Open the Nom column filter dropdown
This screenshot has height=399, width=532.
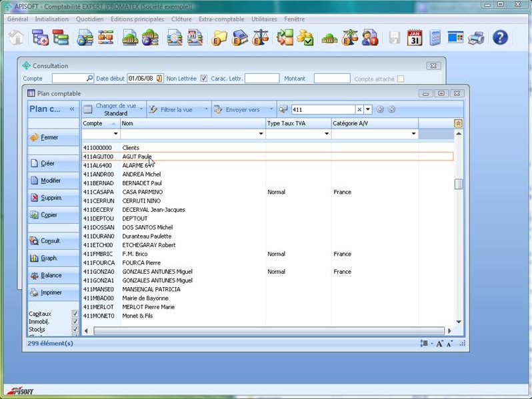(261, 134)
